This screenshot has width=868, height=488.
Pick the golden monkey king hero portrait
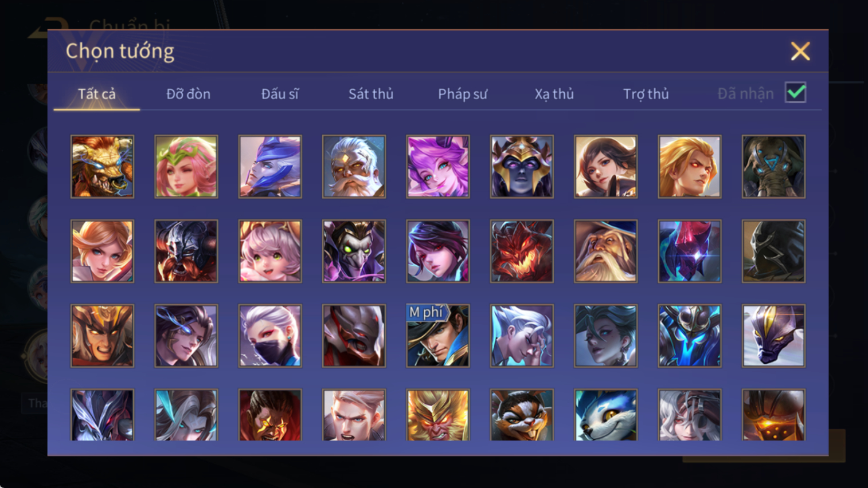pyautogui.click(x=438, y=415)
